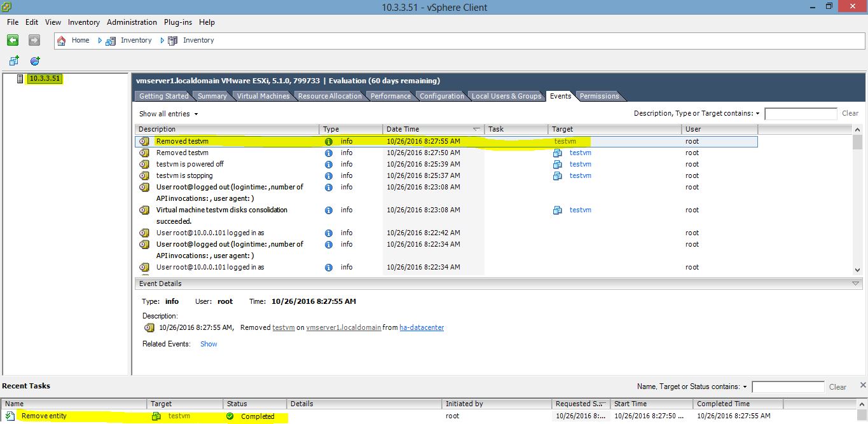Switch to the Local Users & Groups tab
Viewport: 868px width, 424px height.
click(x=506, y=96)
